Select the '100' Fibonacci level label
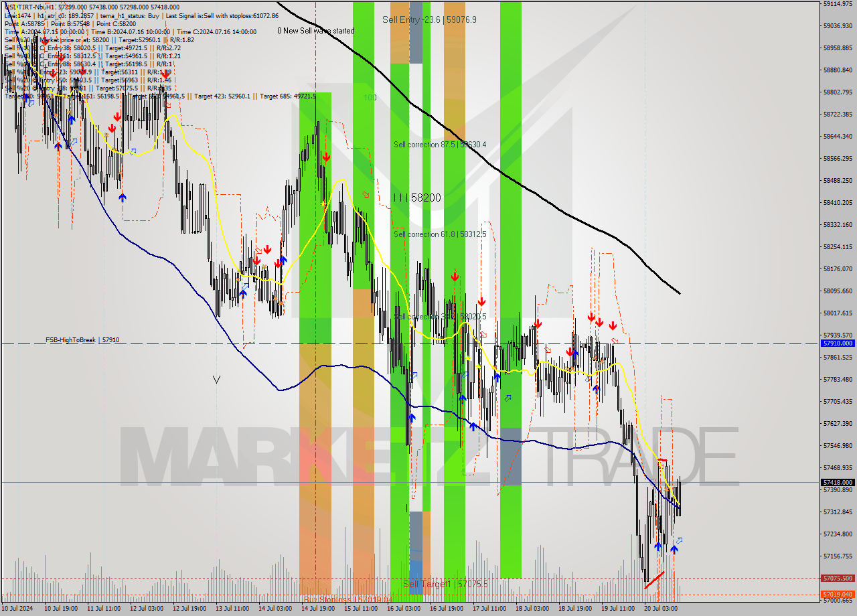This screenshot has height=616, width=857. [370, 98]
